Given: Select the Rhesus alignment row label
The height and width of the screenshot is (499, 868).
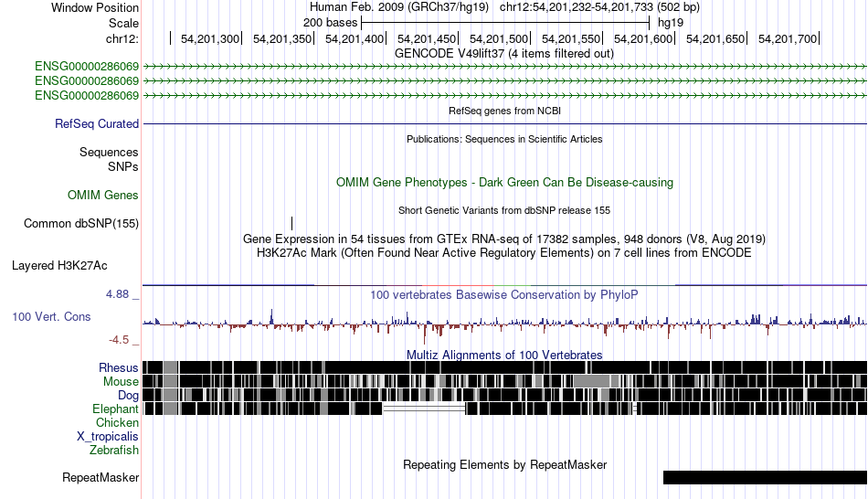Looking at the screenshot, I should tap(118, 367).
